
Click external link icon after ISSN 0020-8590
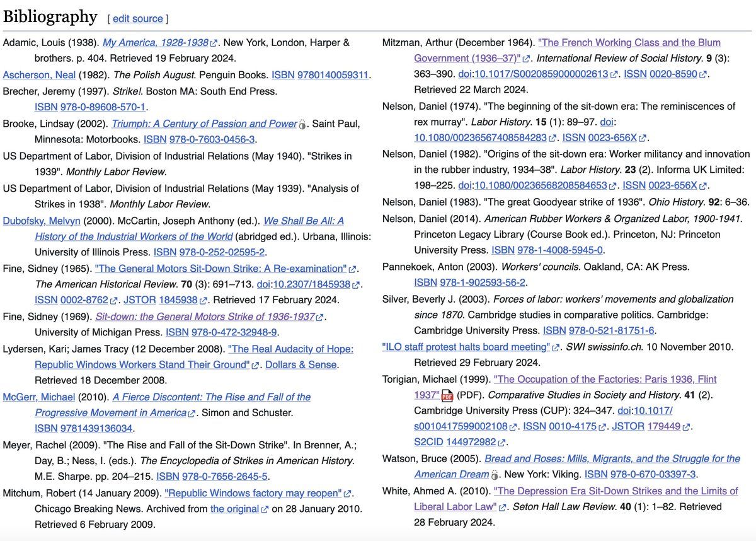tap(703, 74)
